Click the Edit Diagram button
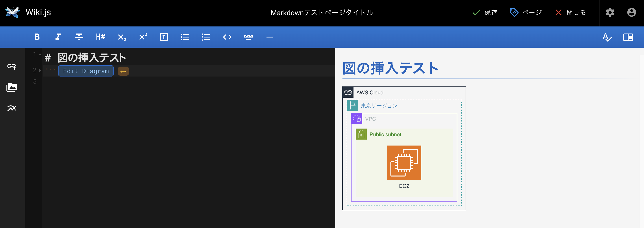This screenshot has width=644, height=228. (86, 71)
